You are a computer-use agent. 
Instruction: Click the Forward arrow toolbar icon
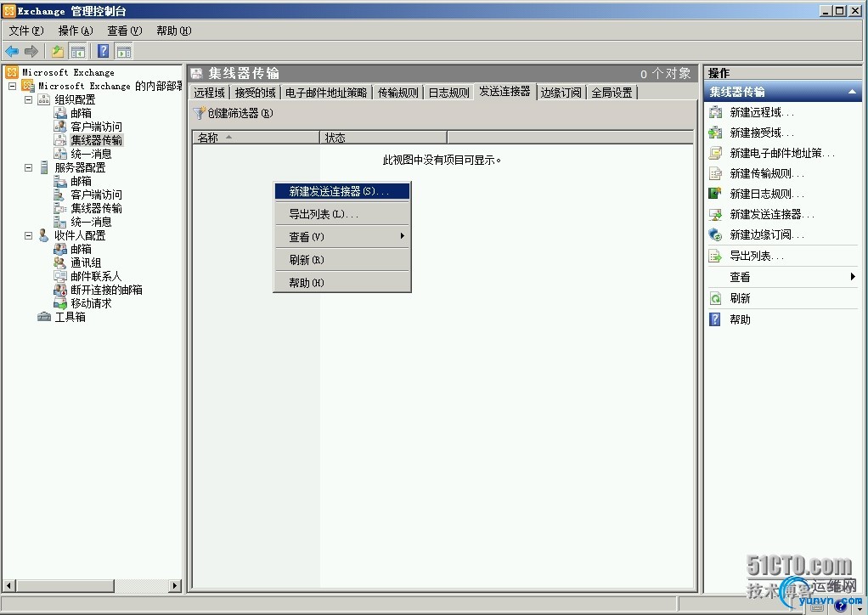[x=31, y=52]
